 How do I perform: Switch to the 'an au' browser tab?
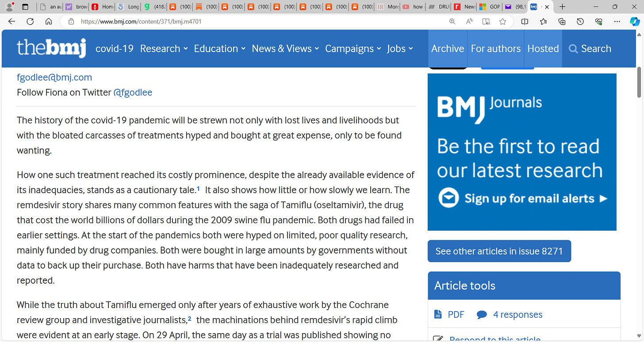pos(50,7)
